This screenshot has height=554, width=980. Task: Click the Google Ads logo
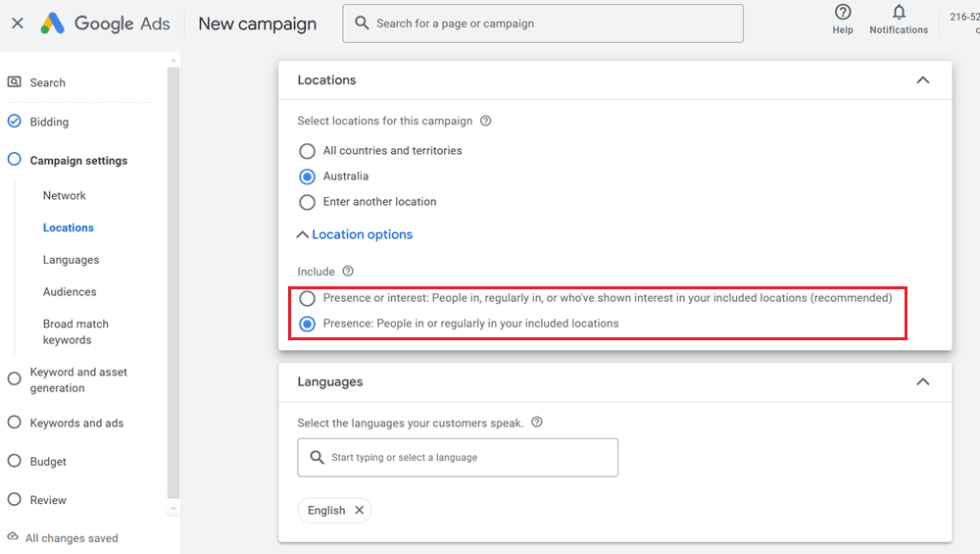106,24
